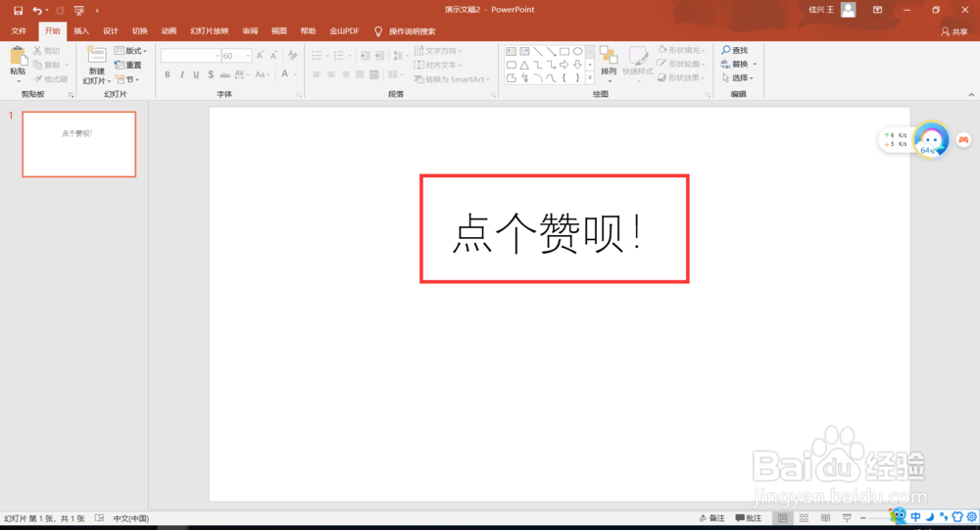Click the numbered list icon

[339, 56]
